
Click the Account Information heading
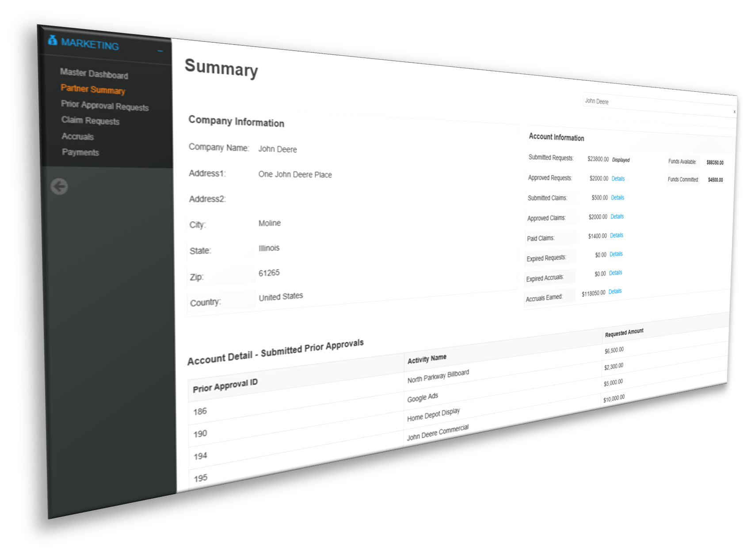point(556,137)
